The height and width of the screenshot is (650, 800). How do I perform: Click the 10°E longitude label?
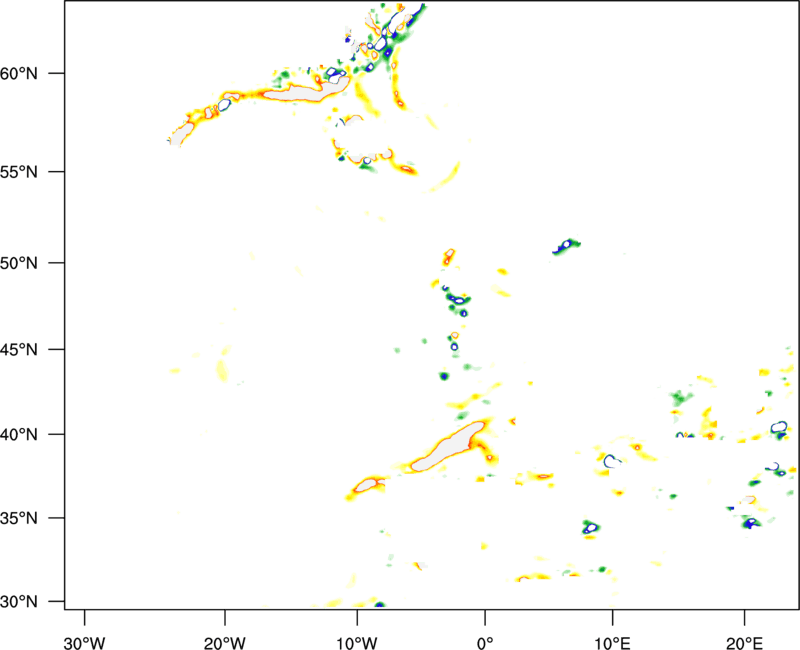tap(612, 643)
